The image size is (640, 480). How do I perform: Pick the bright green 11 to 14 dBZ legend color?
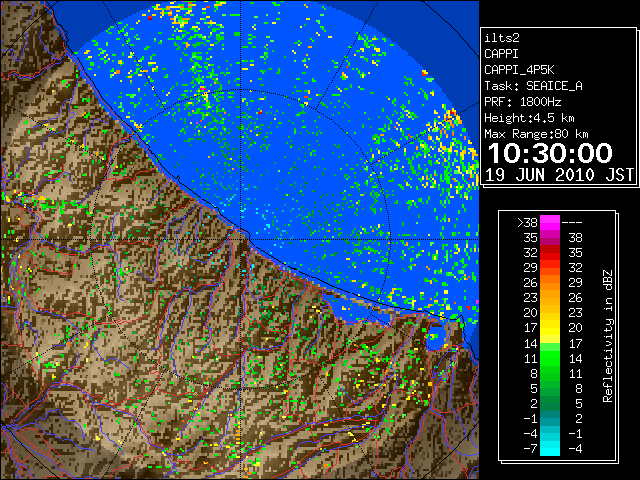click(x=550, y=358)
